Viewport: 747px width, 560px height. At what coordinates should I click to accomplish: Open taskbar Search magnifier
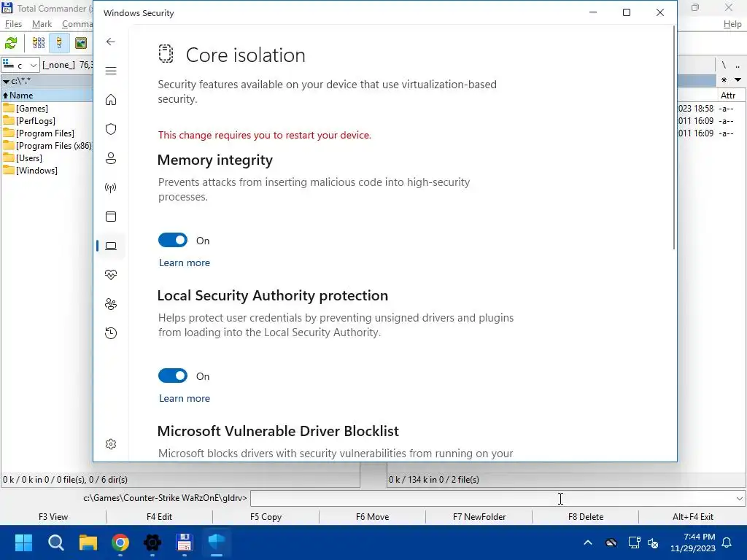pyautogui.click(x=55, y=542)
